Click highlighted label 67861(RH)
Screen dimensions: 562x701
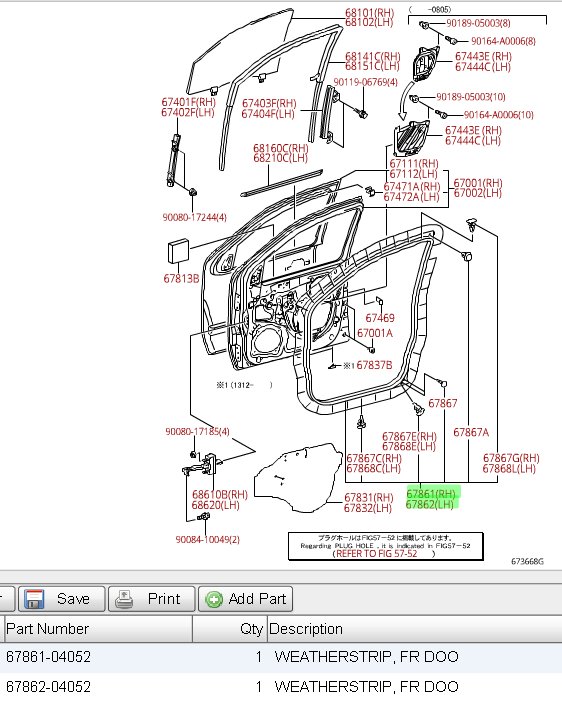point(431,494)
